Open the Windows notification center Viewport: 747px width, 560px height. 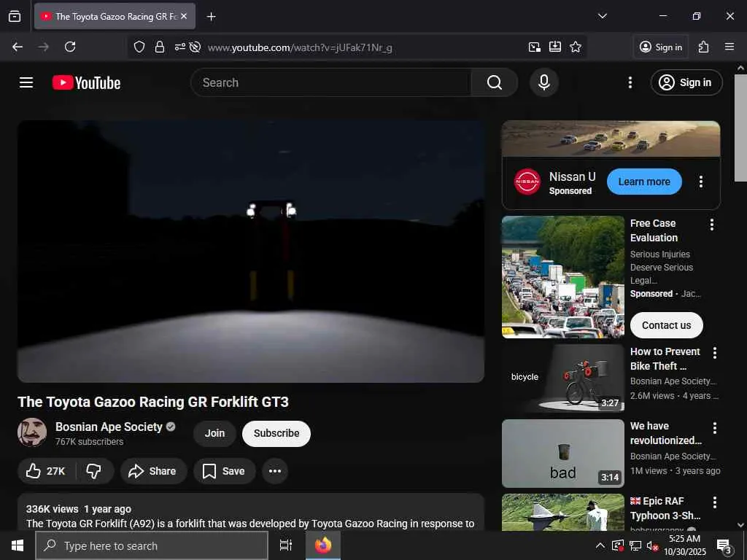click(x=724, y=546)
